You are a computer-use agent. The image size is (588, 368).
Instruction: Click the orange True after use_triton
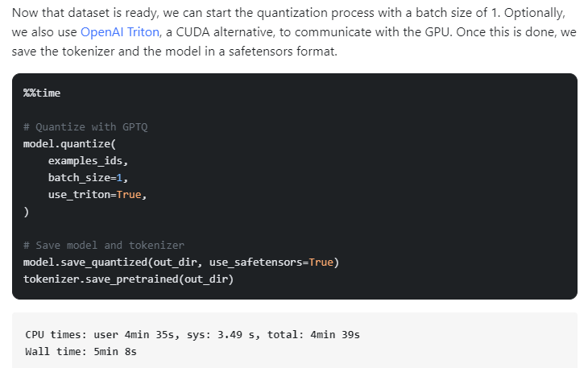pyautogui.click(x=130, y=194)
